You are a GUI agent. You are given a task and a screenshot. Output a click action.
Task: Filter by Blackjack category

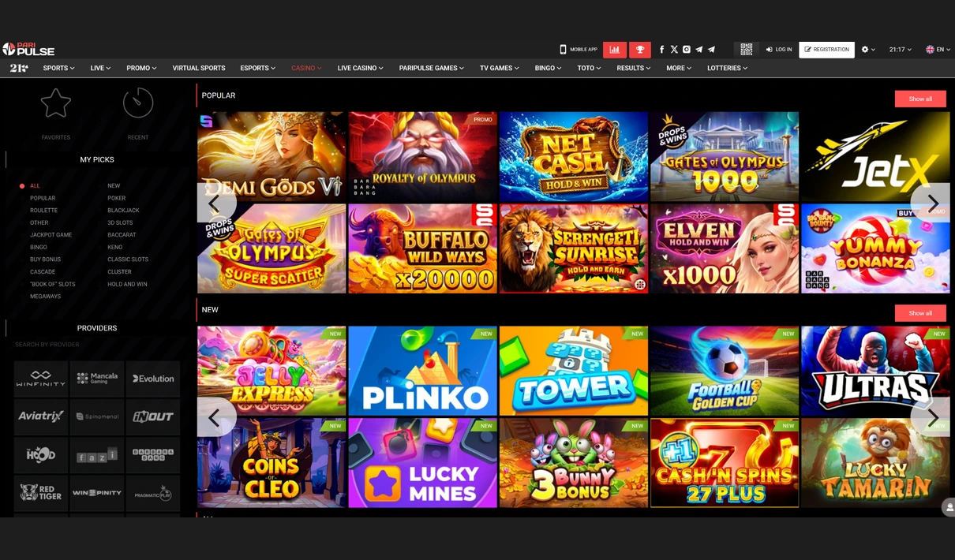[x=123, y=211]
